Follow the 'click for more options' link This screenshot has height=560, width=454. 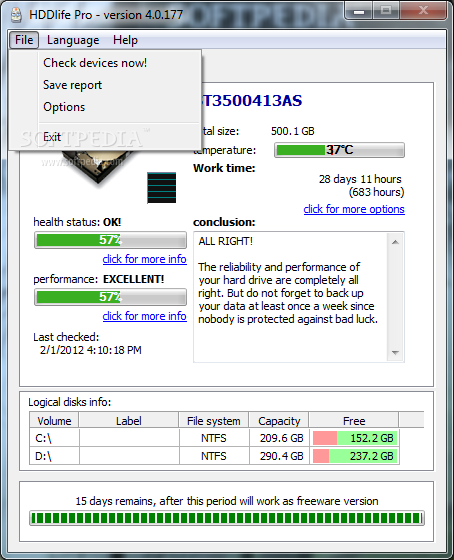[x=354, y=209]
